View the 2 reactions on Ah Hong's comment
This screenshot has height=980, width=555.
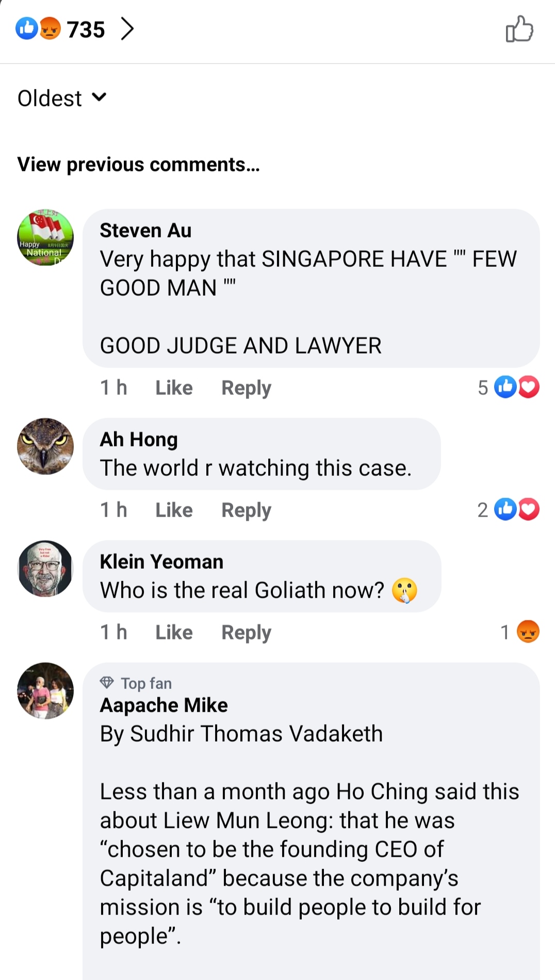point(509,509)
